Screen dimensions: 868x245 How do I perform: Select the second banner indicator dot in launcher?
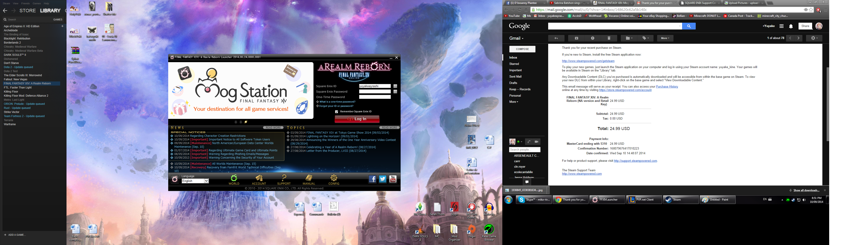[241, 122]
